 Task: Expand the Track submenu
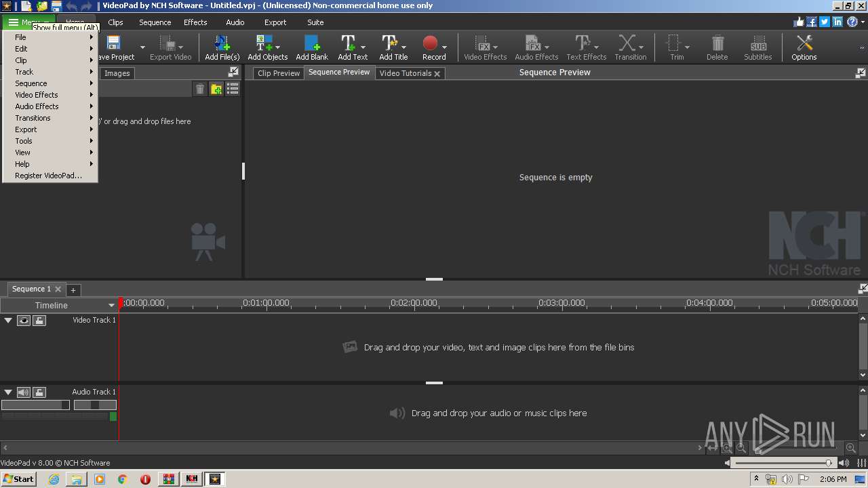coord(51,72)
